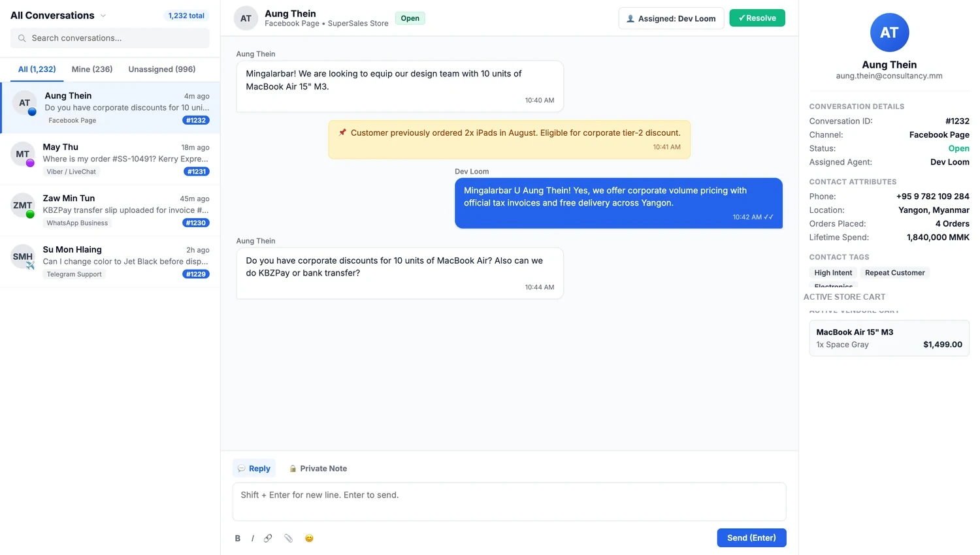Click the search magnifier icon
This screenshot has height=555, width=980.
pos(22,38)
